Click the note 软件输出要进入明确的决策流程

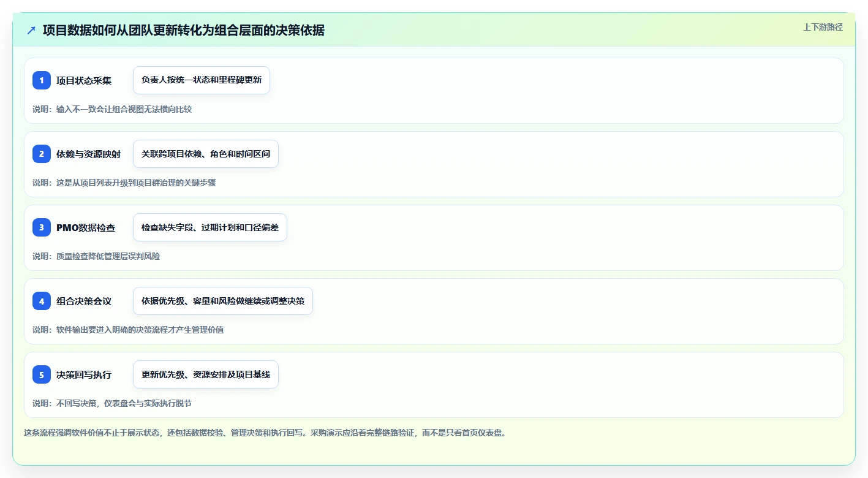[128, 330]
